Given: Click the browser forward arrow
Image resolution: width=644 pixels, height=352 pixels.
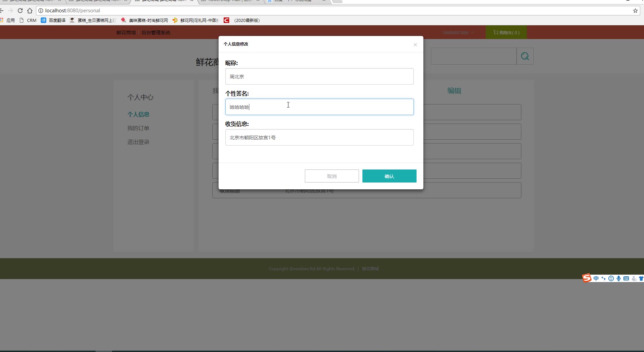Looking at the screenshot, I should (x=10, y=11).
